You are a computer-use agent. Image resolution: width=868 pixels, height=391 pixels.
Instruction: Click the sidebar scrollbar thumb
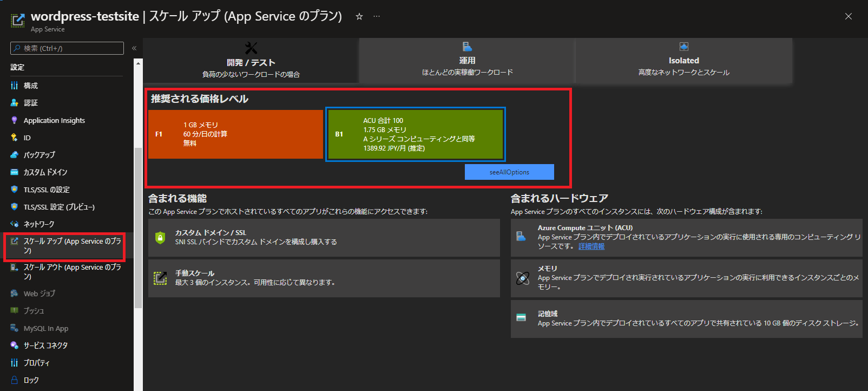138,227
